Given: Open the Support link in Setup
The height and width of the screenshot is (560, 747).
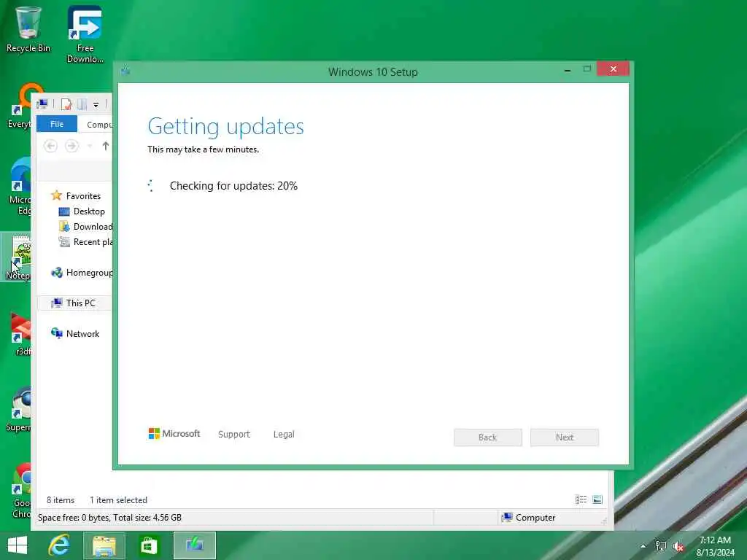Looking at the screenshot, I should point(234,435).
